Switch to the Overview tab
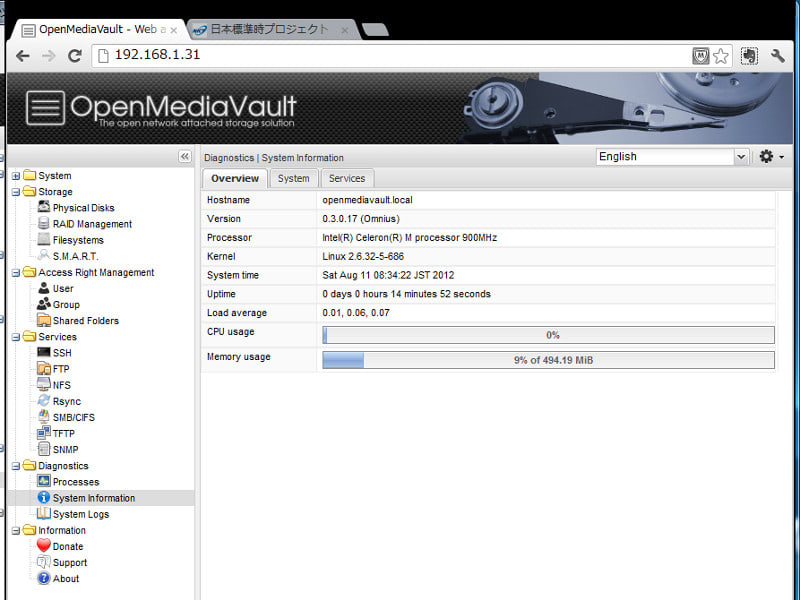The height and width of the screenshot is (600, 800). (235, 179)
